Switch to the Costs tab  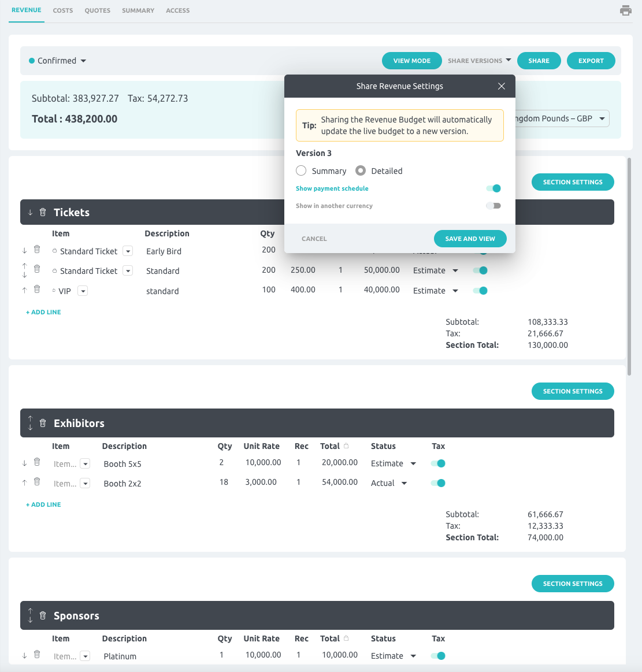point(62,10)
